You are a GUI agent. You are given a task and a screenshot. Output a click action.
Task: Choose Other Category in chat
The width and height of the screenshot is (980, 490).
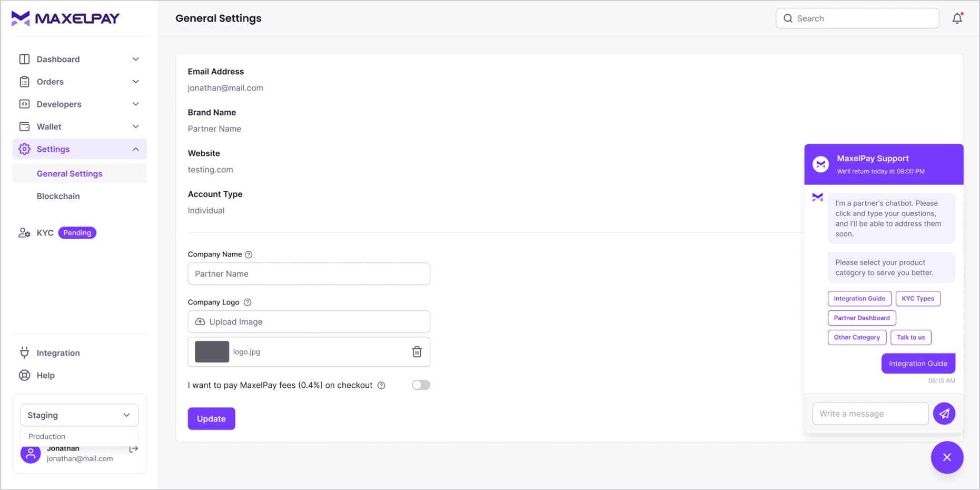(x=857, y=337)
